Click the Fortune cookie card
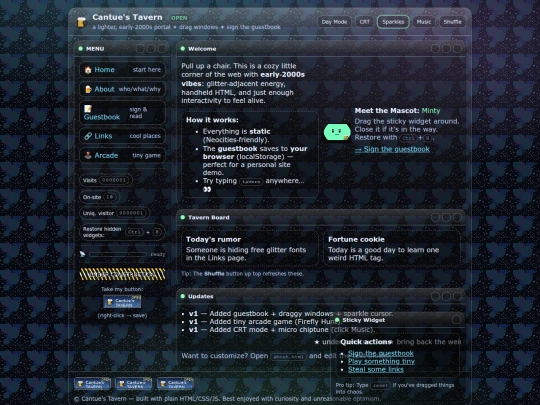The width and height of the screenshot is (540, 405). pyautogui.click(x=392, y=248)
